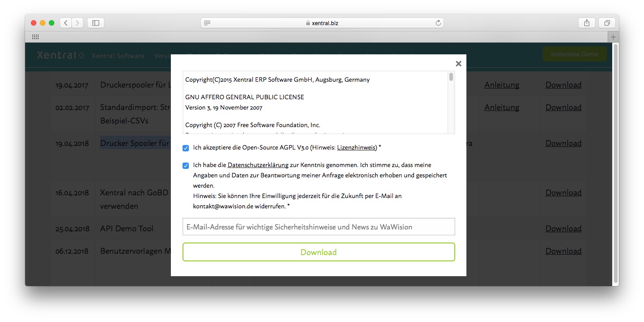Uncheck the Datenschutzerklärung consent checkbox

(186, 165)
